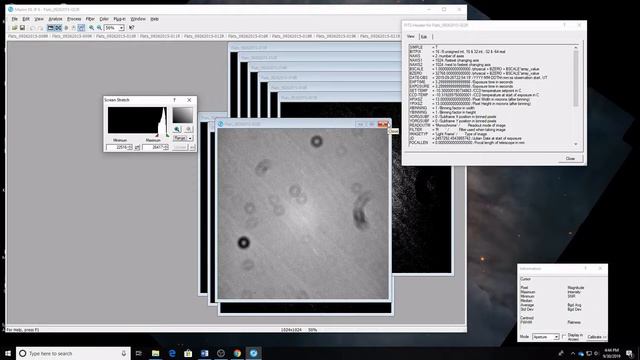Click the zoom in magnifier in toolbar

(x=92, y=28)
